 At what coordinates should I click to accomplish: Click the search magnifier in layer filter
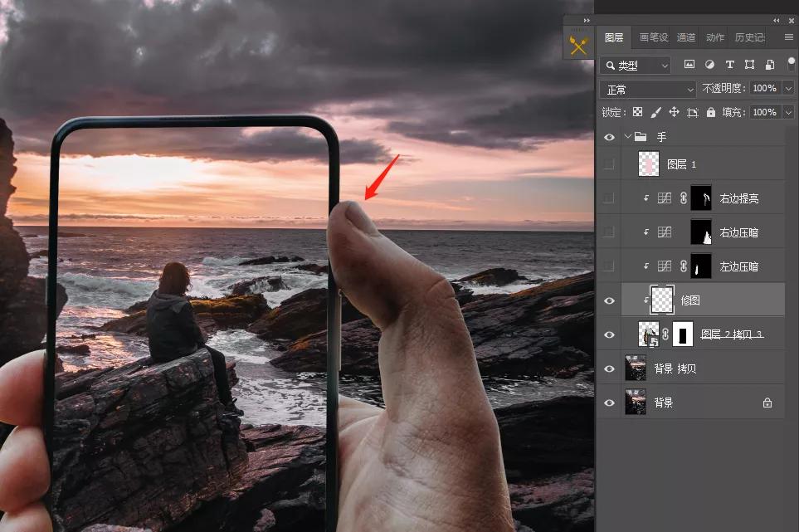coord(610,65)
